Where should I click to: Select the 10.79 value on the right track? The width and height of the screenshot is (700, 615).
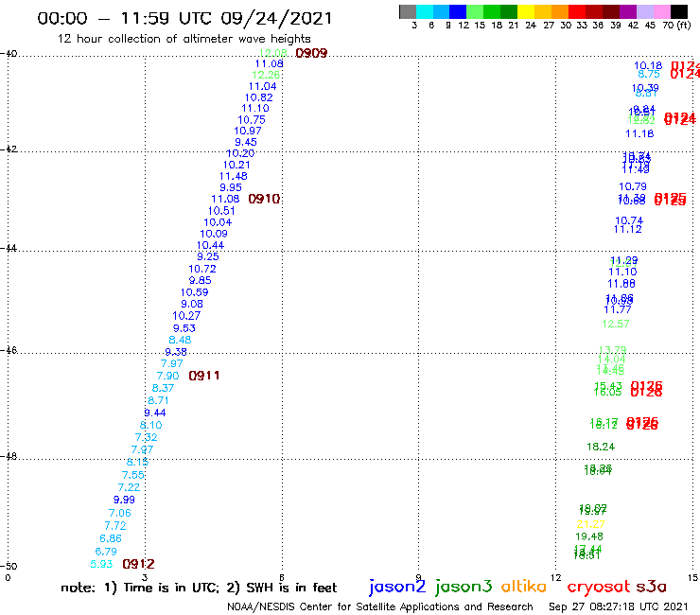coord(633,186)
